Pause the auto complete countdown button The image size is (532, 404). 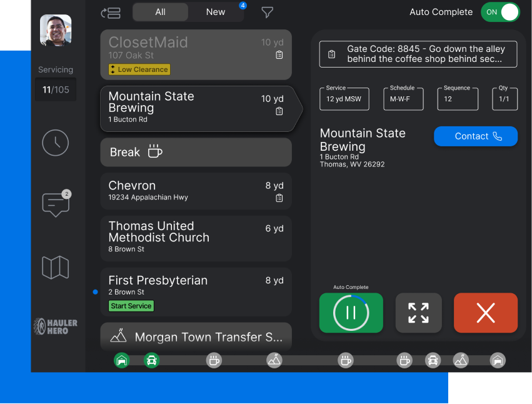pos(351,313)
